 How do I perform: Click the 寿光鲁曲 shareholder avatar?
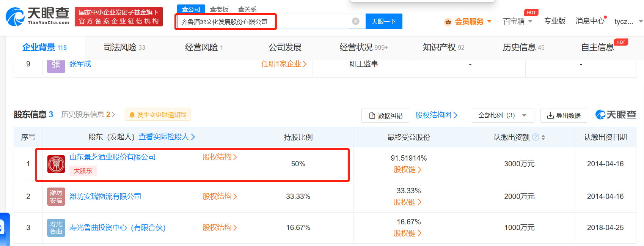pos(56,228)
